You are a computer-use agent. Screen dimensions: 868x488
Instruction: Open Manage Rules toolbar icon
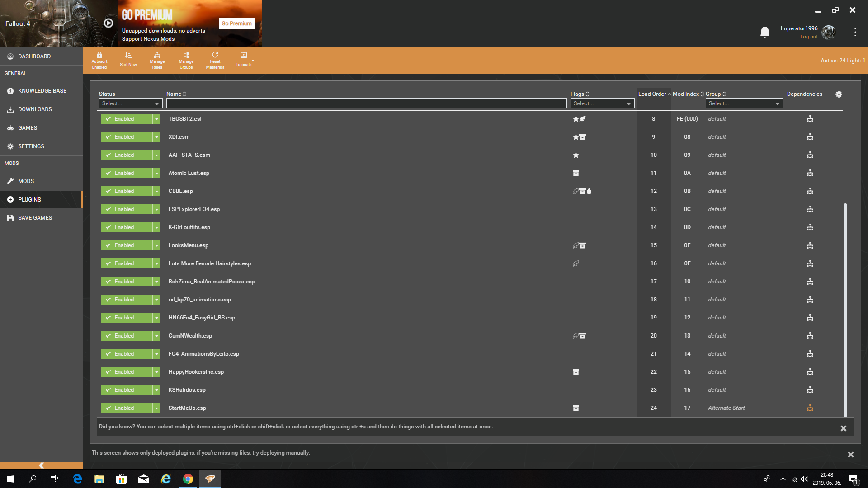coord(157,55)
